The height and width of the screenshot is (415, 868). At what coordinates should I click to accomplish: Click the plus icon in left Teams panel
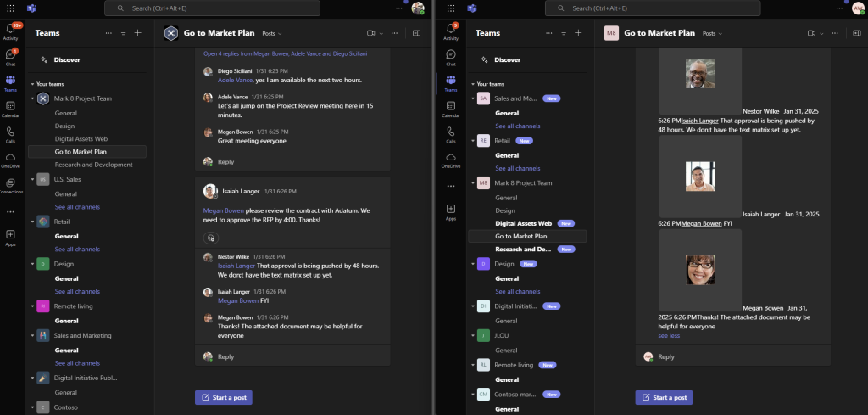point(138,33)
